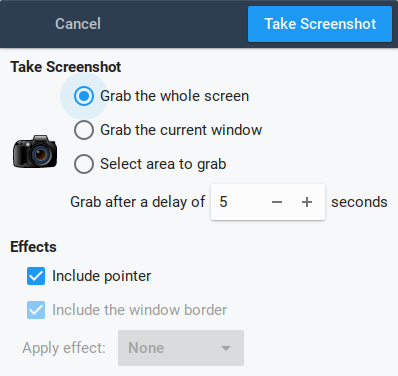398x376 pixels.
Task: Open the Apply effect None dropdown
Action: (181, 348)
